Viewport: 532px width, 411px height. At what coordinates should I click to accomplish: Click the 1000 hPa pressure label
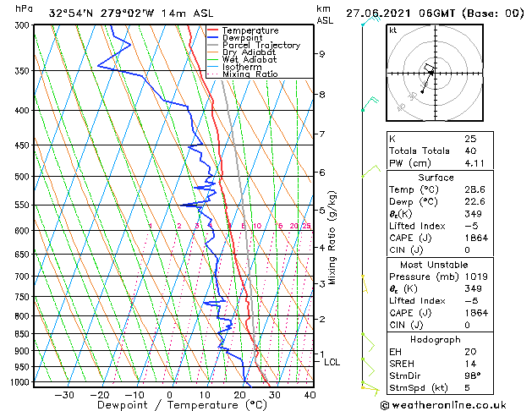[x=22, y=382]
